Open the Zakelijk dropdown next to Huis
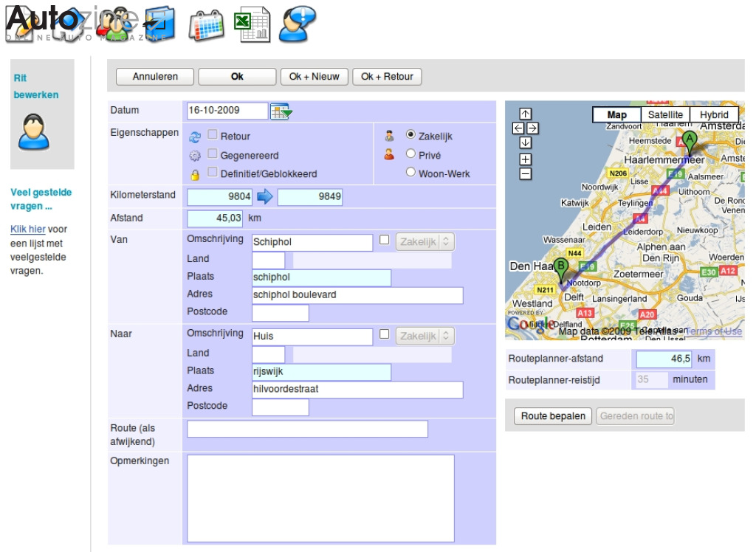Image resolution: width=756 pixels, height=552 pixels. coord(425,336)
